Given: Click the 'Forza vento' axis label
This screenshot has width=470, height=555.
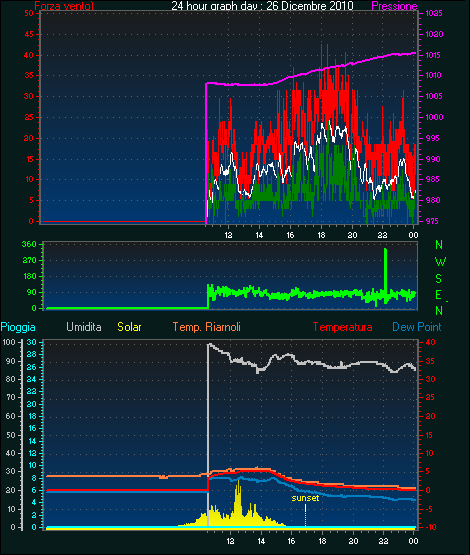Looking at the screenshot, I should click(x=64, y=6).
